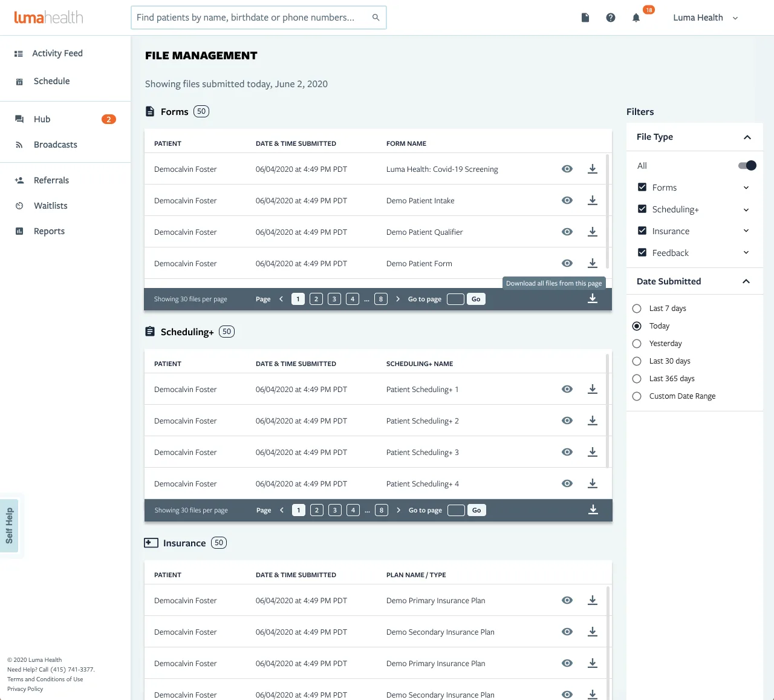Go to previous page in Forms pagination
The width and height of the screenshot is (774, 700).
point(281,299)
